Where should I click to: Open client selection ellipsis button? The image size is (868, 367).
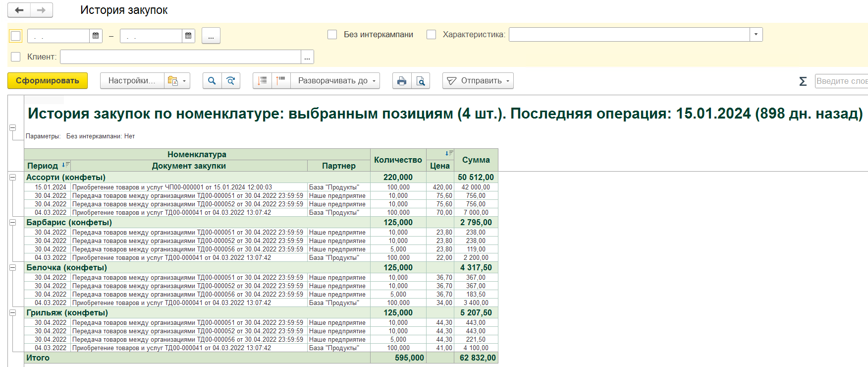coord(307,57)
